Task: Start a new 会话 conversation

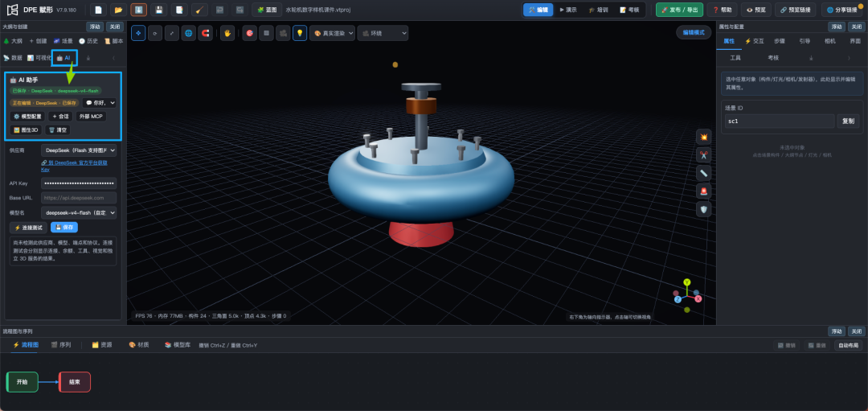Action: (x=60, y=117)
